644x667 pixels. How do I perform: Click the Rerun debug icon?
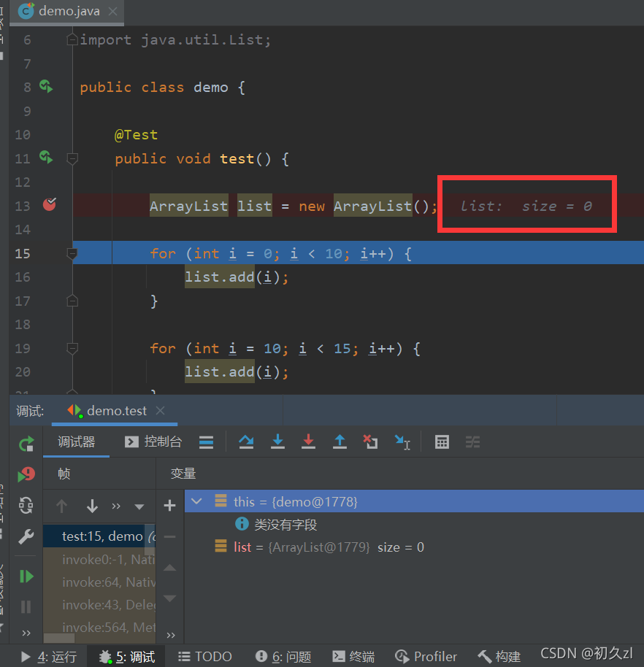tap(26, 444)
